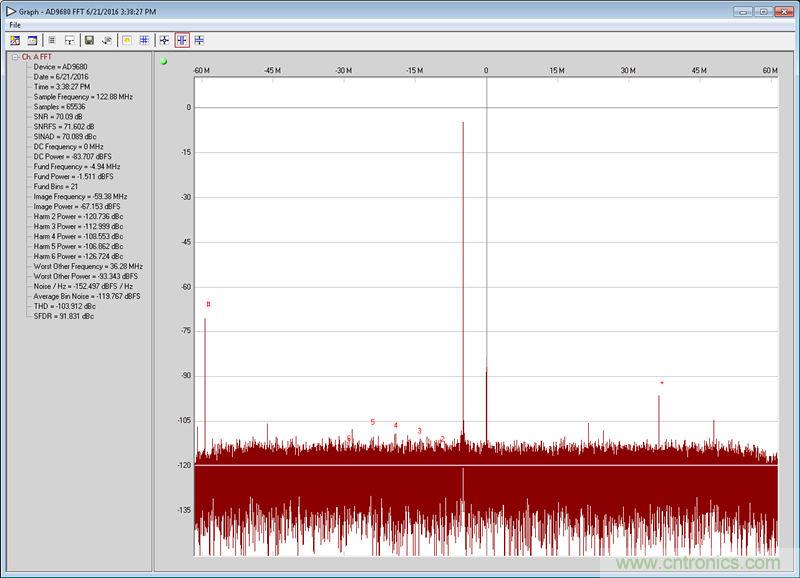Image resolution: width=800 pixels, height=578 pixels.
Task: Click the yellow square toolbar icon
Action: 127,40
